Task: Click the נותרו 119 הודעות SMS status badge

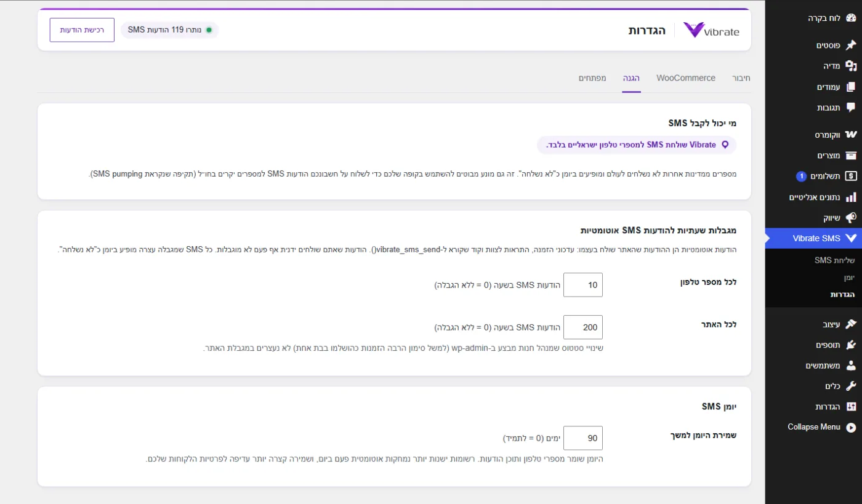Action: coord(169,30)
